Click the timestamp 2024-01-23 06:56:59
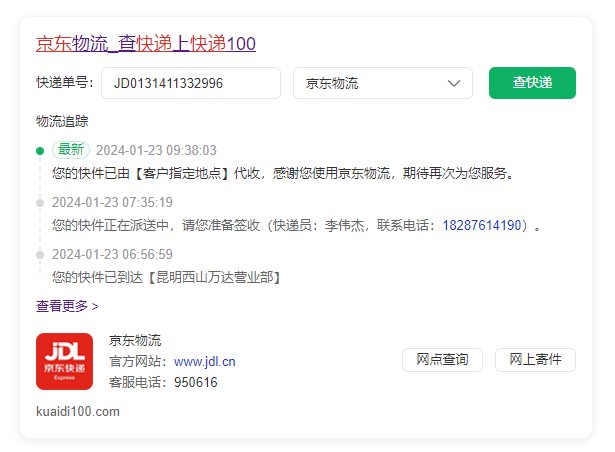The image size is (615, 452). click(x=112, y=254)
